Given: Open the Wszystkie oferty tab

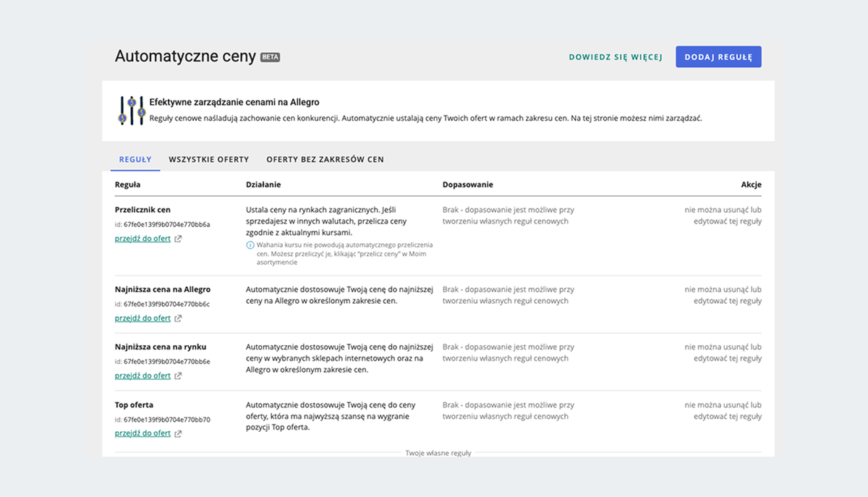Looking at the screenshot, I should (209, 159).
